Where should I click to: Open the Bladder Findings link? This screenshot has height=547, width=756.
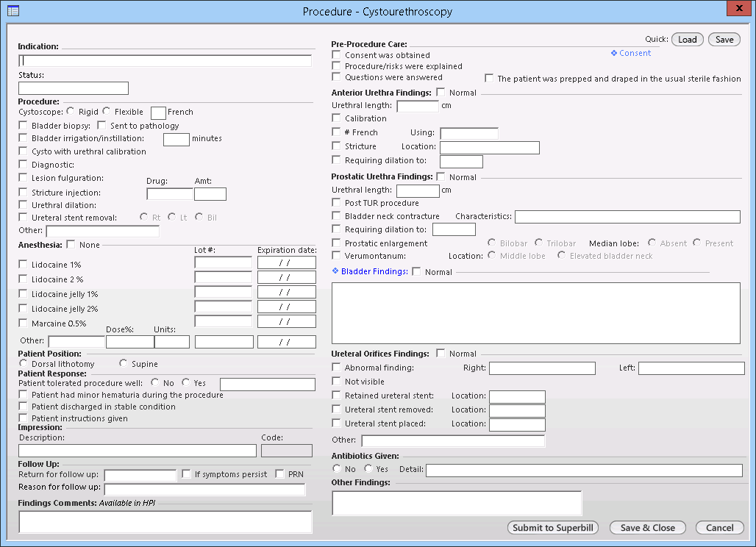tap(374, 271)
